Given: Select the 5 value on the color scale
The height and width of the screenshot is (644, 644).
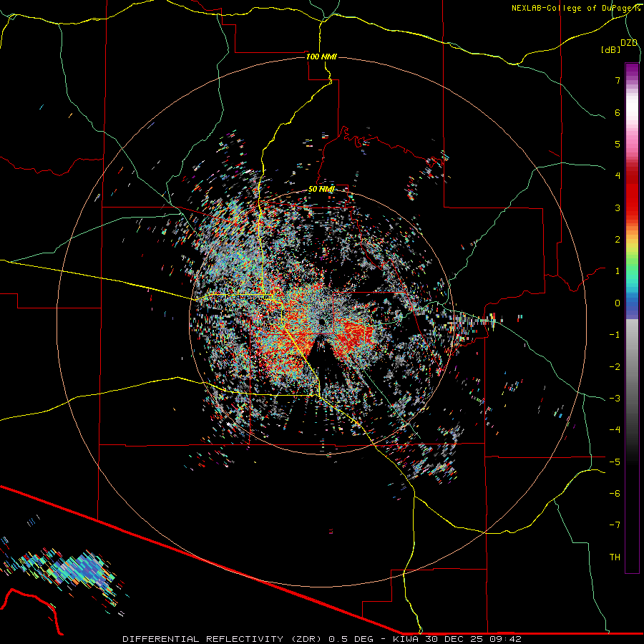Looking at the screenshot, I should (x=618, y=144).
